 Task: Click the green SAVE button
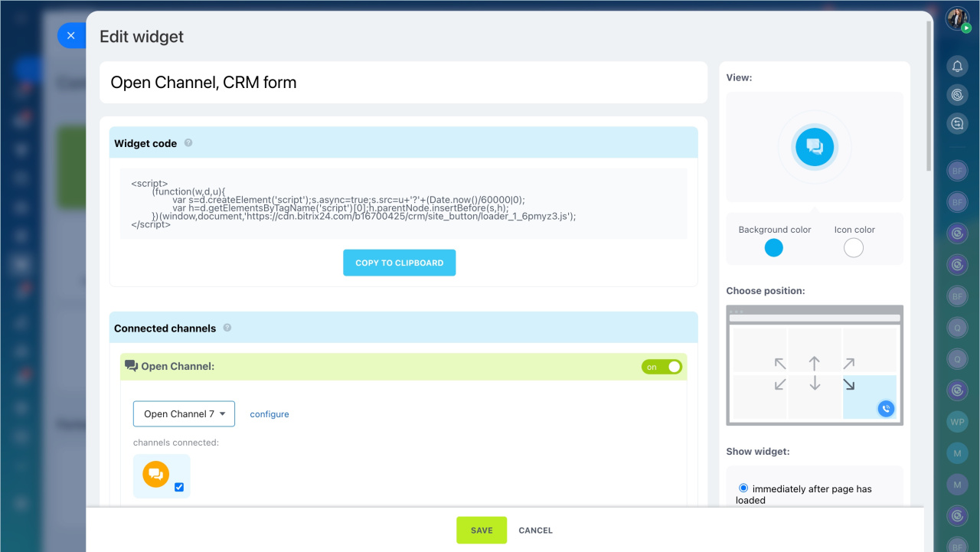482,530
